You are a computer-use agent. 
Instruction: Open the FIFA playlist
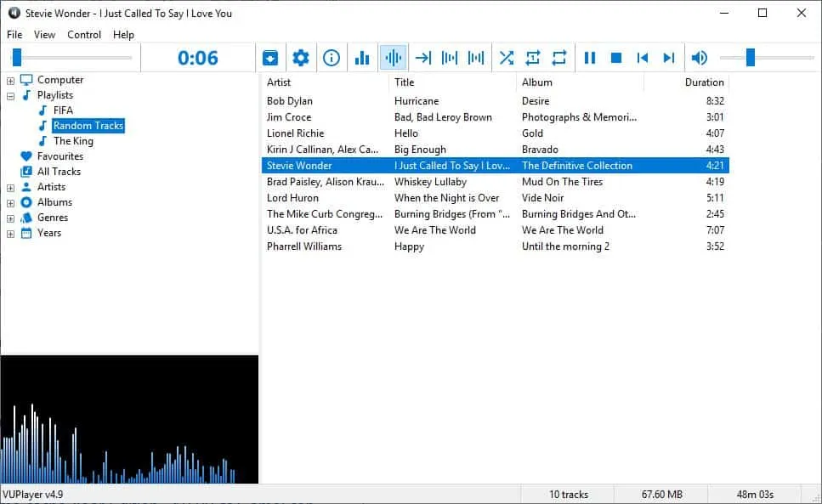[63, 110]
